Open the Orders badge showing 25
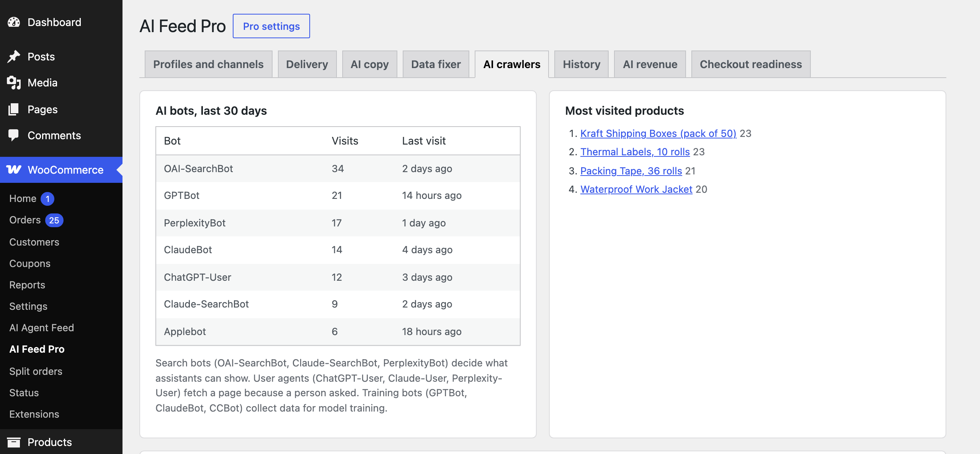 point(54,220)
